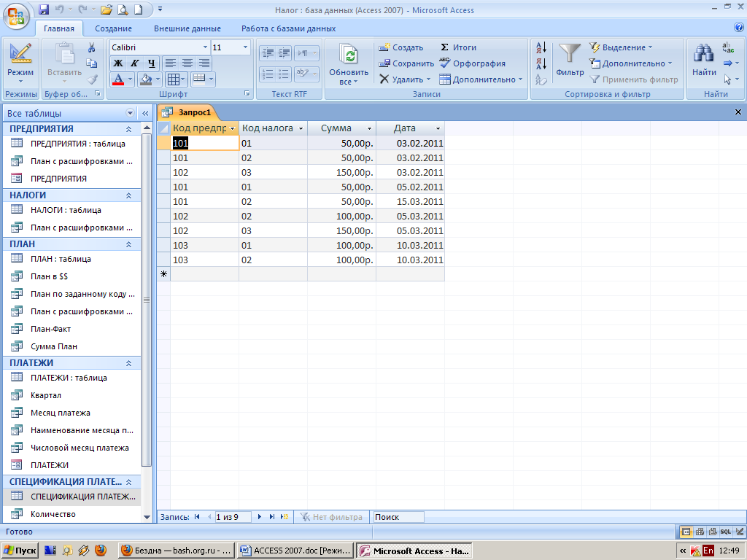Align text right in Шрифт group

[x=204, y=63]
